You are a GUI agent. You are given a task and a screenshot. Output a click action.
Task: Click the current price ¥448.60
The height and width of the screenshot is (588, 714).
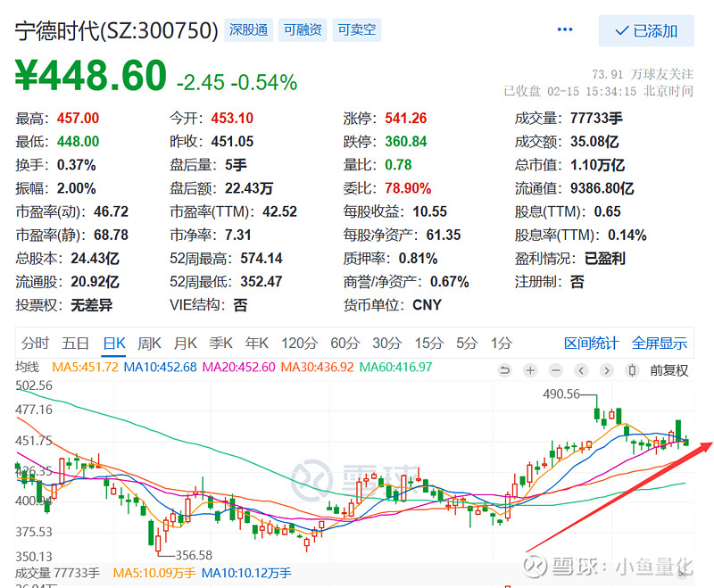click(91, 76)
